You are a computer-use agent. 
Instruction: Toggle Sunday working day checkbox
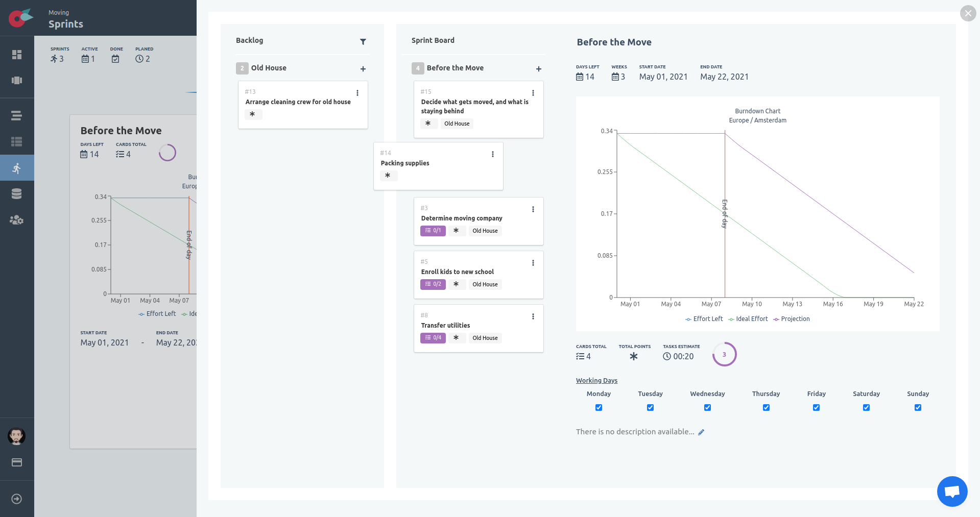pos(918,407)
